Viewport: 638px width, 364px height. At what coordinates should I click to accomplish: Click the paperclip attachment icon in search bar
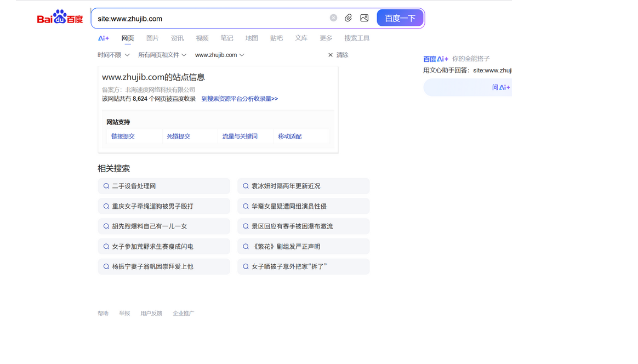[348, 18]
